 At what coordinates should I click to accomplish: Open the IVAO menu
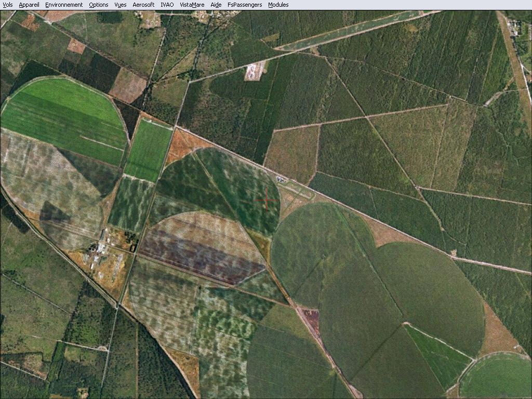[167, 5]
